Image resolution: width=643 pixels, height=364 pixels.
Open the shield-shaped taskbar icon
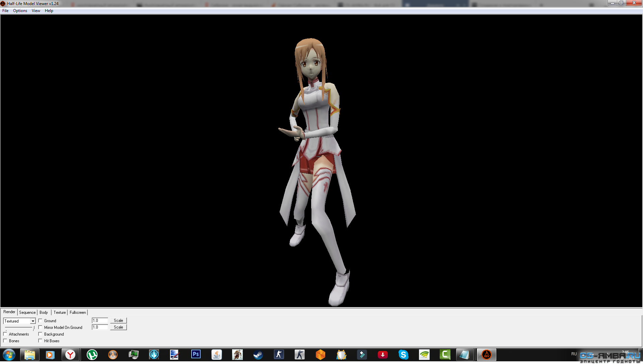341,355
